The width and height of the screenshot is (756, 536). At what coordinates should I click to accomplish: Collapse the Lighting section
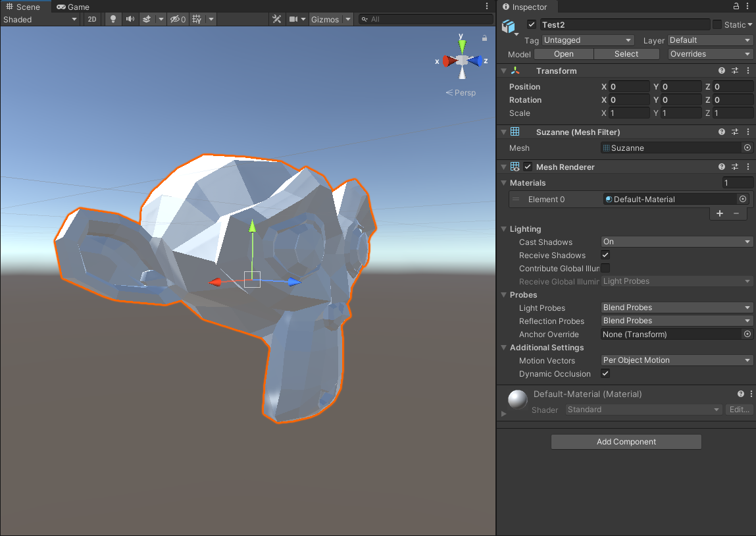[x=504, y=229]
